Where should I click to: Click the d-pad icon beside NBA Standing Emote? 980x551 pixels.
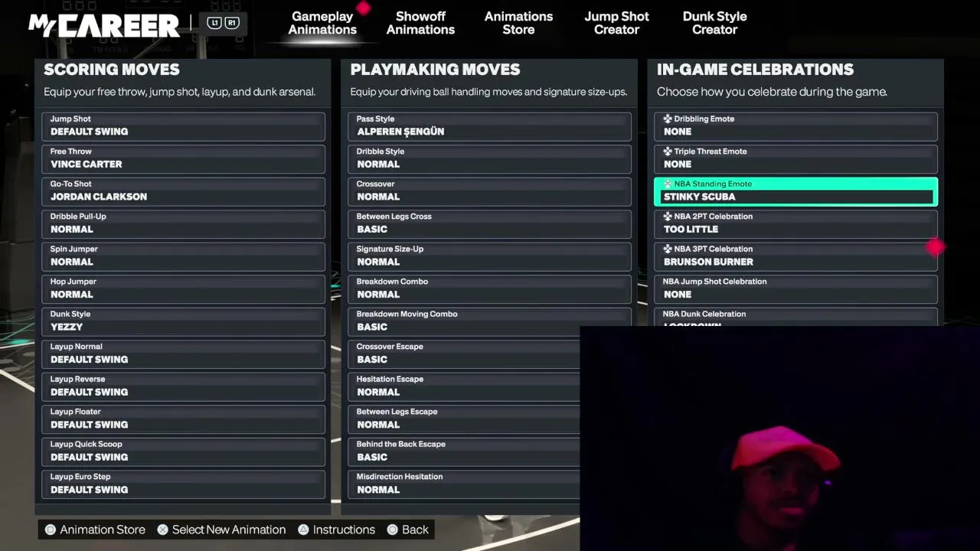(668, 184)
